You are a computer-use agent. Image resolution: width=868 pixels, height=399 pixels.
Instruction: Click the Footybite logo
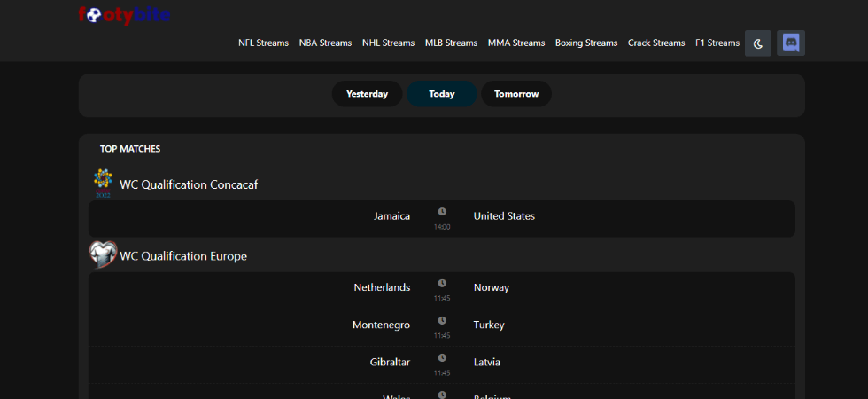pos(124,15)
